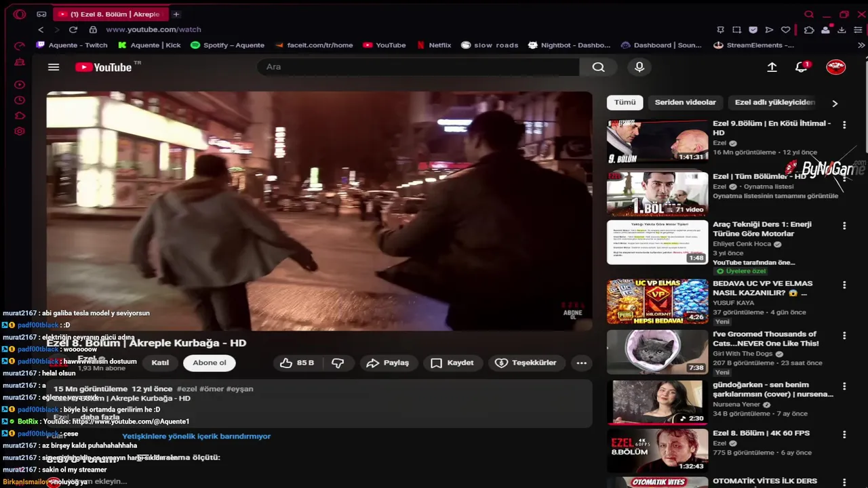Image resolution: width=868 pixels, height=488 pixels.
Task: Open Aquente - Twitch bookmark
Action: tap(73, 45)
